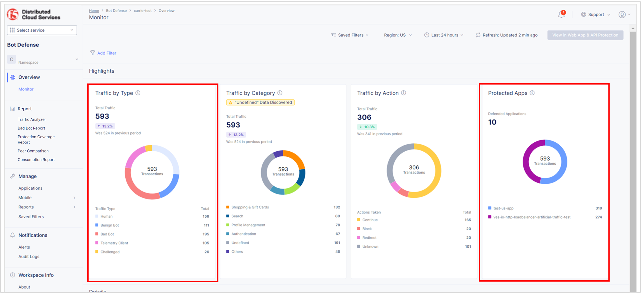Open the Home breadcrumb link
This screenshot has height=294, width=644.
[94, 10]
